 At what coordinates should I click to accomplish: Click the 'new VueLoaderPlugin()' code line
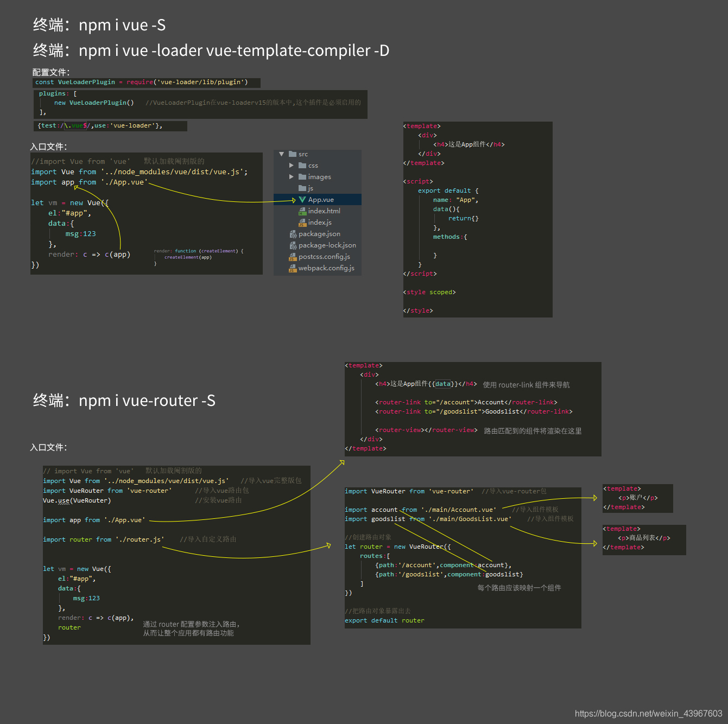click(x=94, y=103)
